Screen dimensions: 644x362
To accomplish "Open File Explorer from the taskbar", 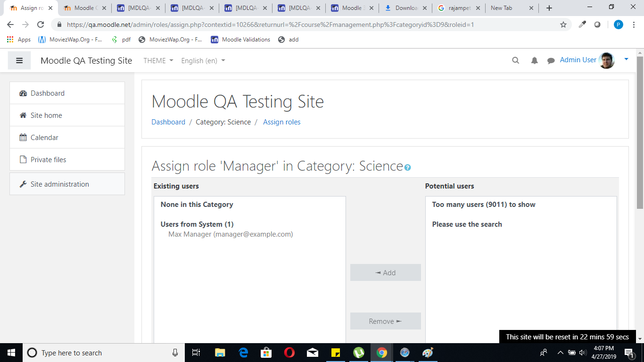I will tap(220, 353).
